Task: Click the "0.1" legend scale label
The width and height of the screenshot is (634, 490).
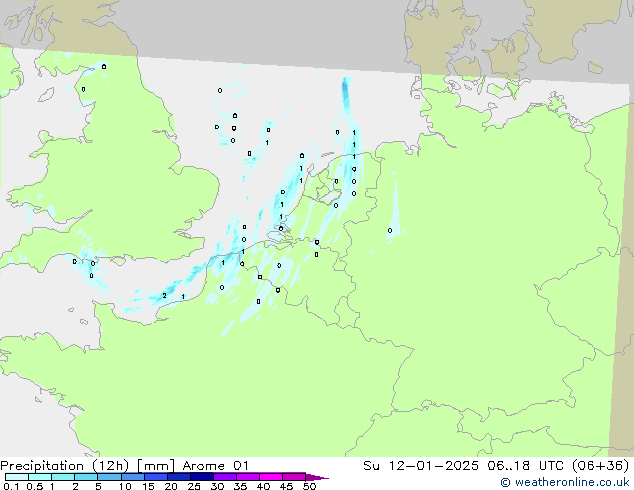Action: [x=11, y=486]
